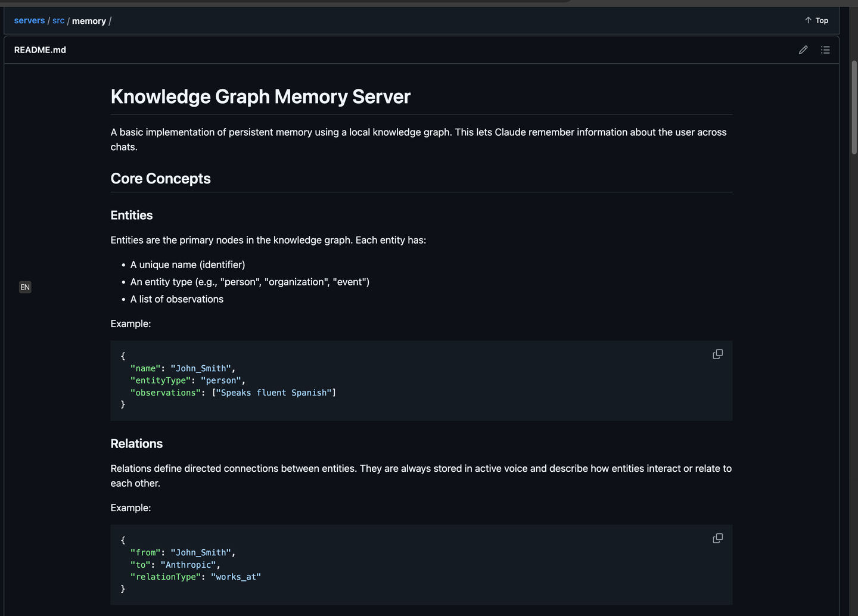Click the pencil edit icon for README.md
The height and width of the screenshot is (616, 858).
click(803, 50)
